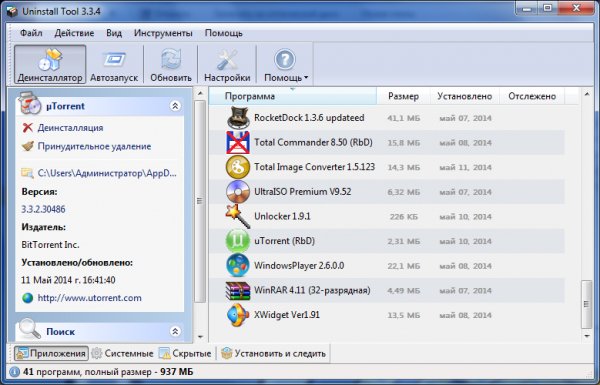Refresh the list with Обновить
Image resolution: width=600 pixels, height=385 pixels.
[171, 64]
